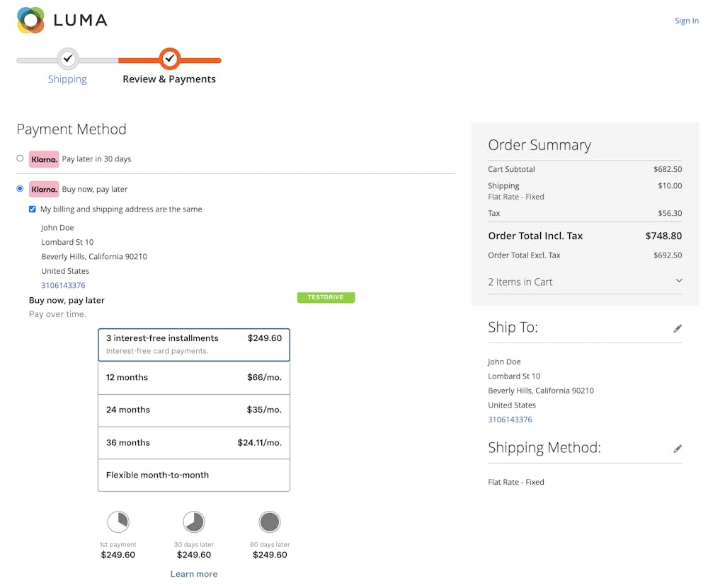
Task: Click the Order Total Excl. Tax $692.50 value
Action: pyautogui.click(x=668, y=255)
